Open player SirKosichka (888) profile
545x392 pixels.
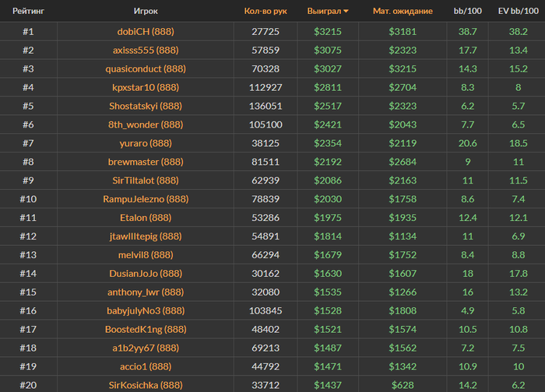(146, 386)
